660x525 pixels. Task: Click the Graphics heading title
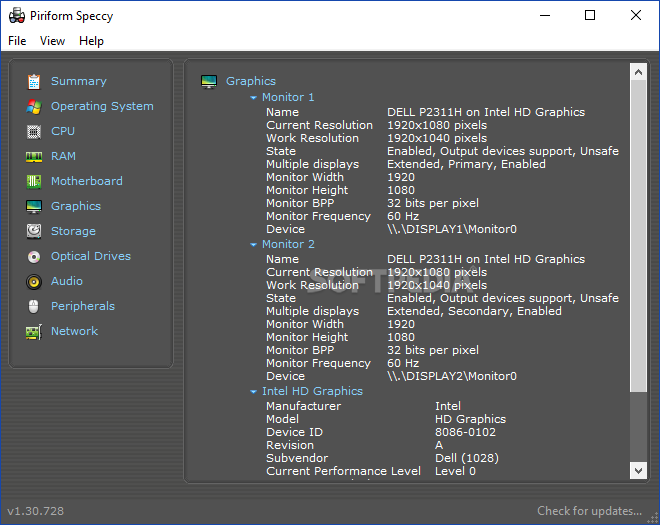tap(251, 81)
